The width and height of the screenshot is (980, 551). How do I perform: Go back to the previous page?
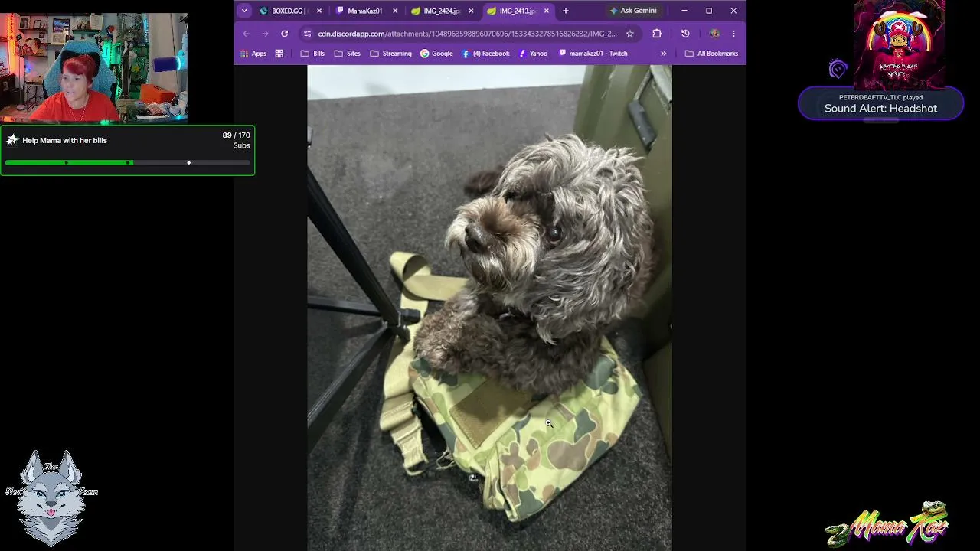(246, 34)
